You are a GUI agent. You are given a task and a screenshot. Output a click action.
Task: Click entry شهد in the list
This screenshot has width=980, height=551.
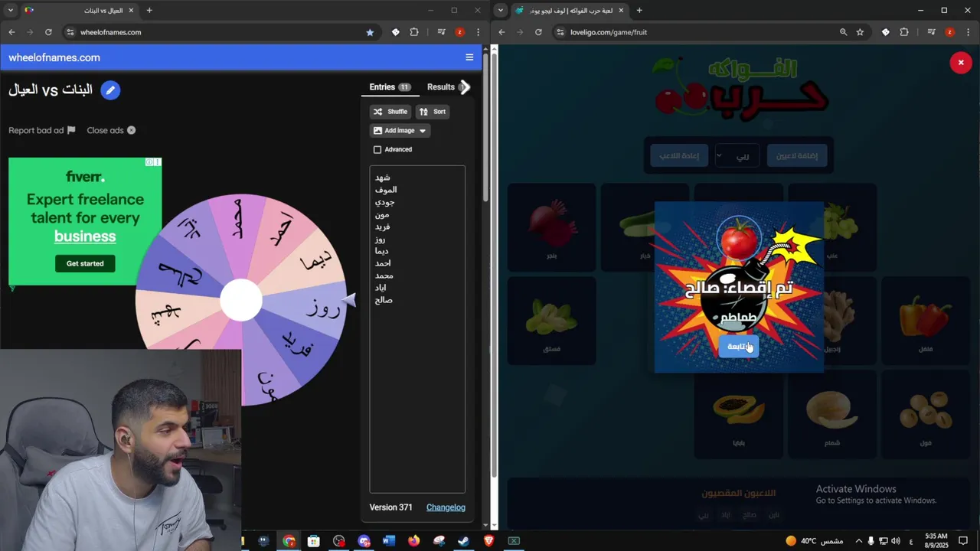click(x=383, y=178)
